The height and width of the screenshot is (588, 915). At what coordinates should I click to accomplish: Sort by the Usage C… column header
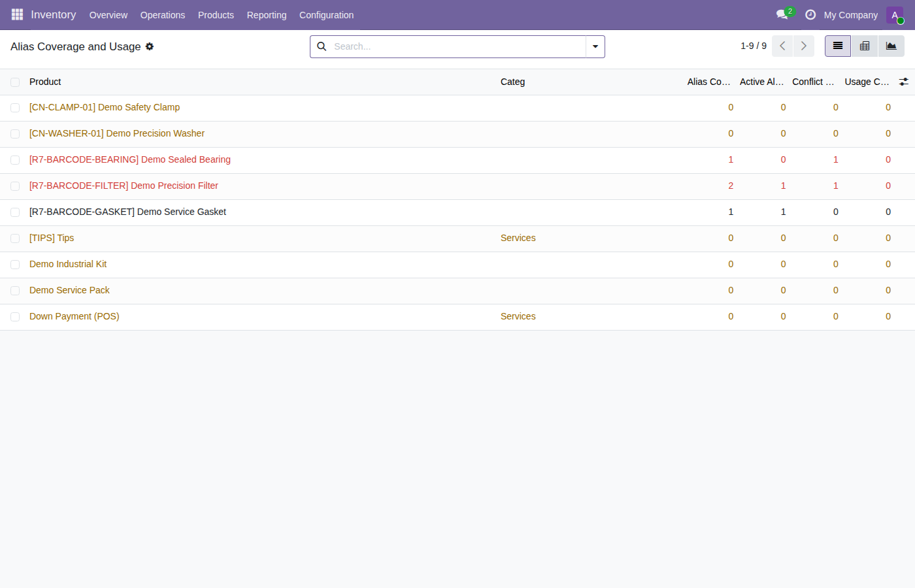867,82
